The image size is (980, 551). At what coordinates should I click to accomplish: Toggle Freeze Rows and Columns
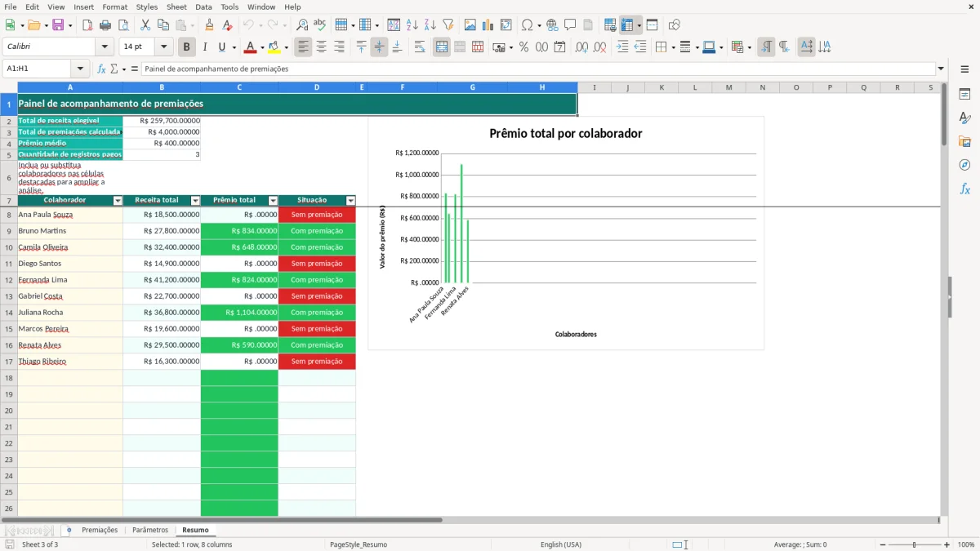pos(627,25)
